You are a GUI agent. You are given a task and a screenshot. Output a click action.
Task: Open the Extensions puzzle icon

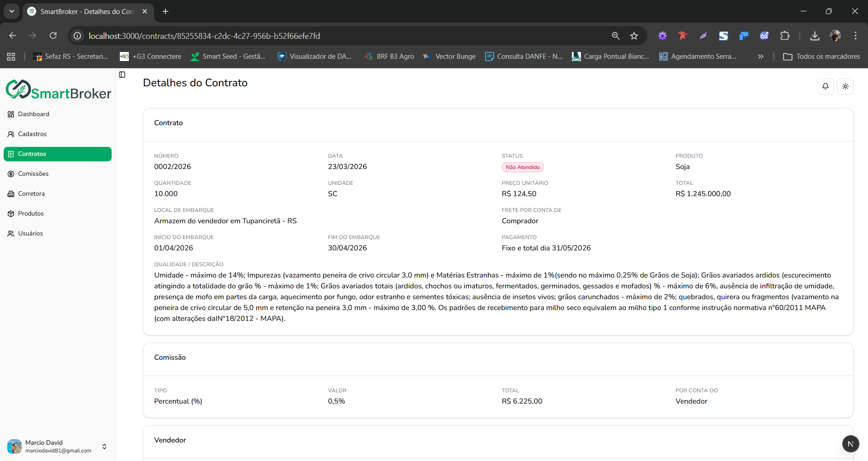[x=785, y=36]
